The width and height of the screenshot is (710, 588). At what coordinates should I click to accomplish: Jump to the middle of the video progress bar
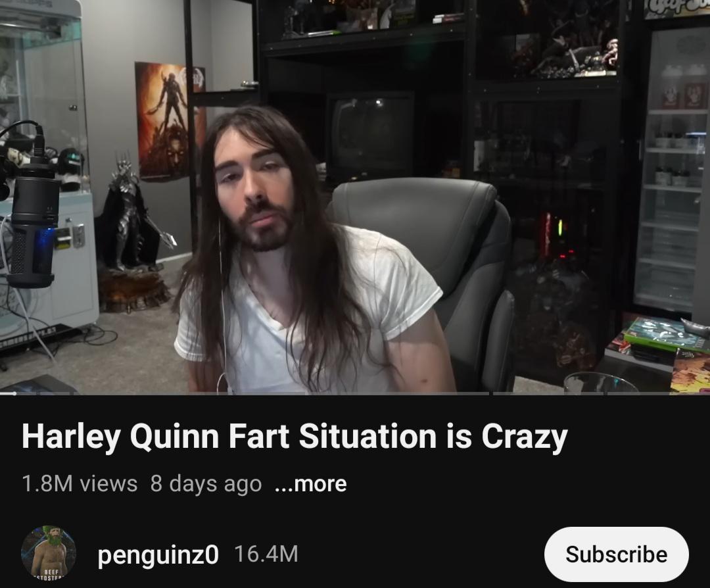(355, 393)
